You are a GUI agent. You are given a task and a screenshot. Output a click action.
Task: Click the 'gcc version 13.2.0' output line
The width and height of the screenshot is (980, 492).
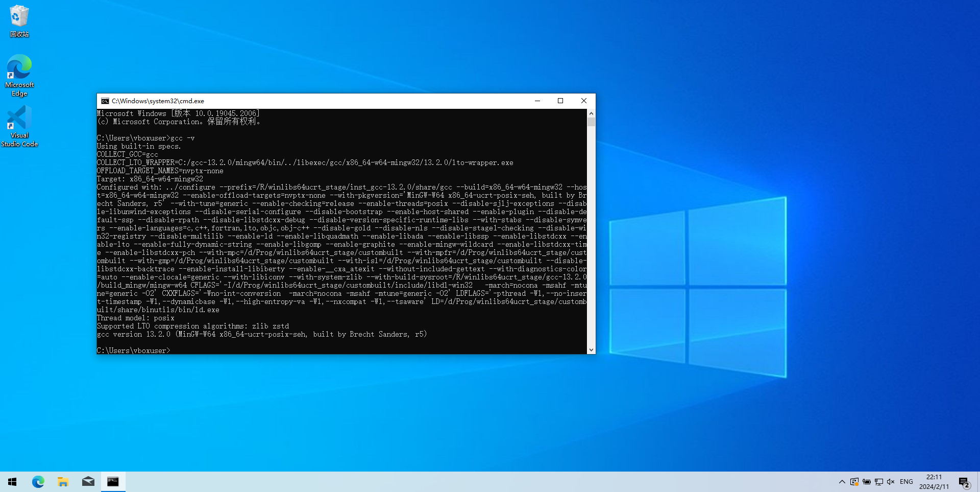[262, 335]
